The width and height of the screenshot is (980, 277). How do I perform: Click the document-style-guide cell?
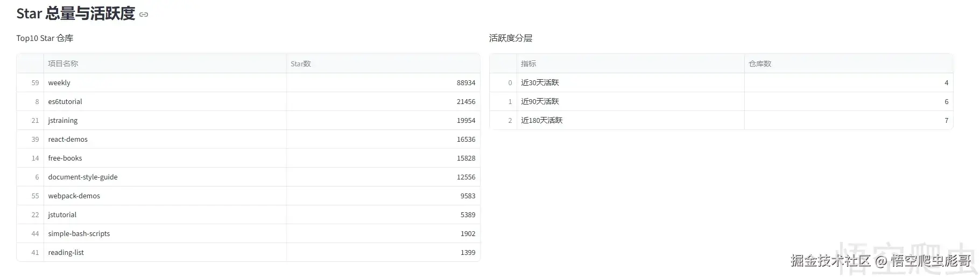165,177
